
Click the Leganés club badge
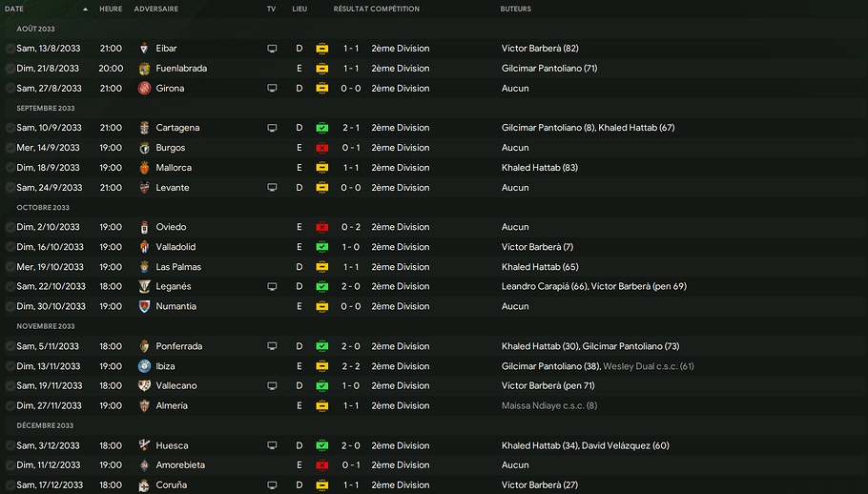pyautogui.click(x=144, y=287)
